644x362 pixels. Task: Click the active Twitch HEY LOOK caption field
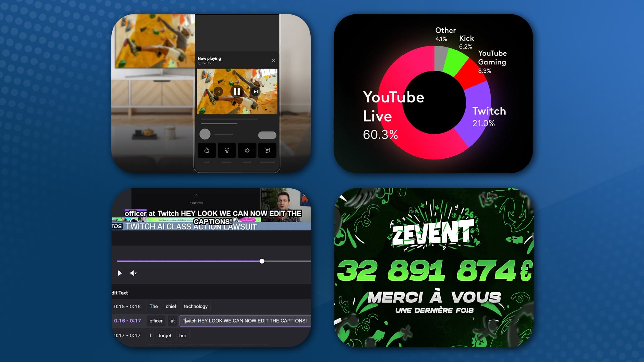245,321
